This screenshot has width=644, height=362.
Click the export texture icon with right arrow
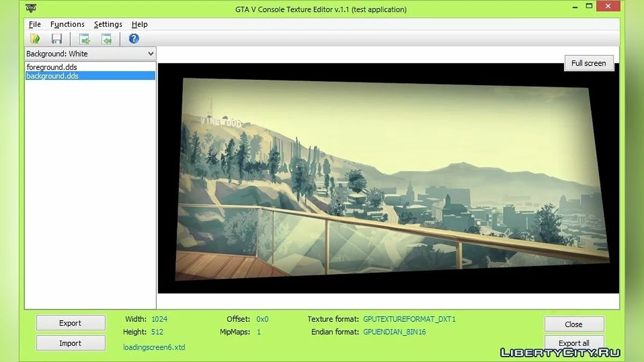(x=84, y=39)
